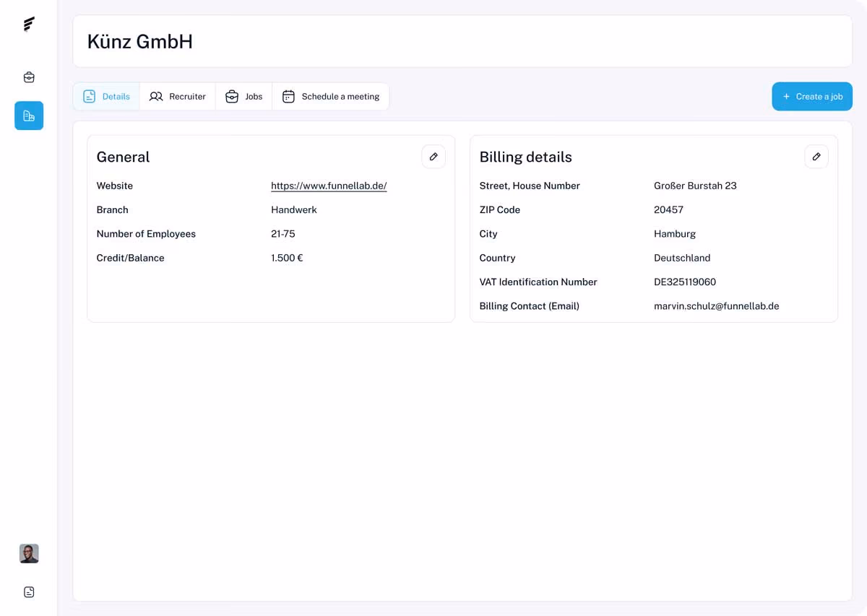Open the user profile avatar
867x616 pixels.
(29, 553)
